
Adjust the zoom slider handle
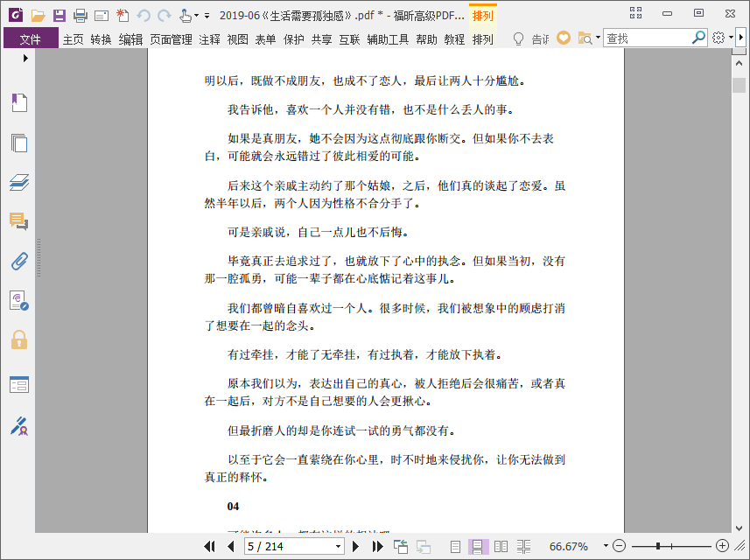click(658, 546)
